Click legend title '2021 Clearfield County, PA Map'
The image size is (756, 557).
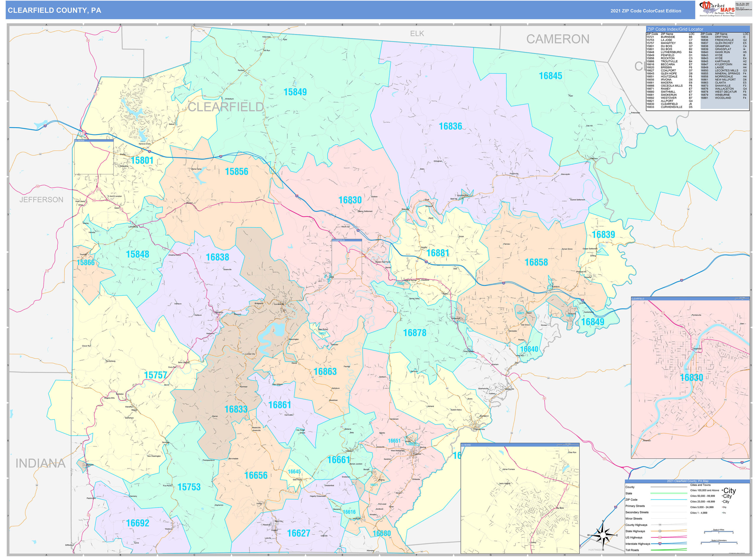(687, 481)
